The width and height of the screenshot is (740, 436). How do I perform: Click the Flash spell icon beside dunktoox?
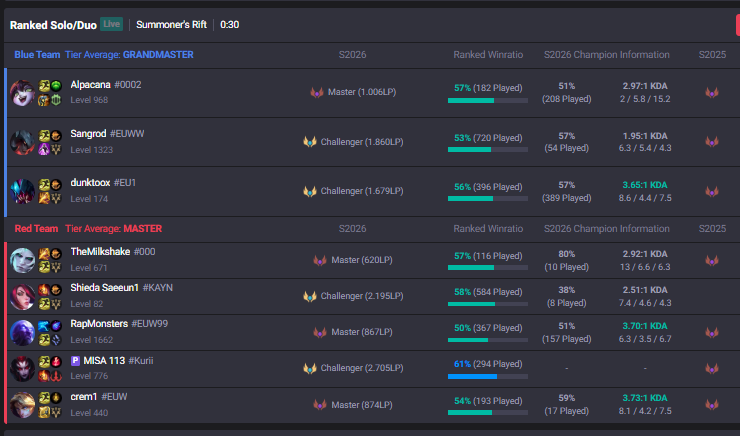tap(44, 184)
